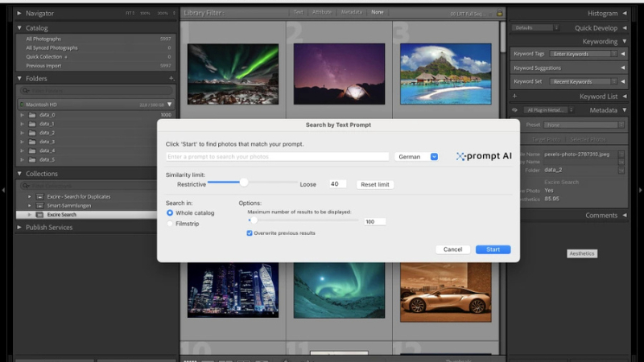Click the prompt text input field
Viewport: 644px width, 362px height.
pyautogui.click(x=277, y=156)
